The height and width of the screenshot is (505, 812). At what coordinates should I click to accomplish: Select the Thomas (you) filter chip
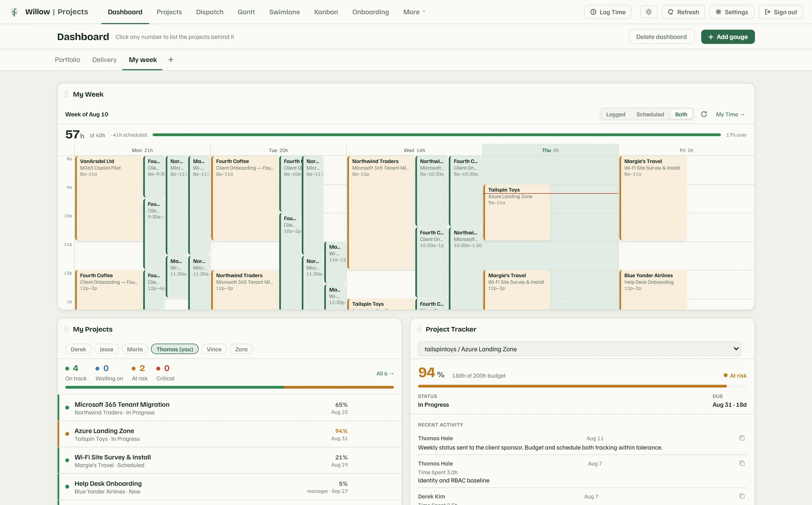[x=174, y=349]
